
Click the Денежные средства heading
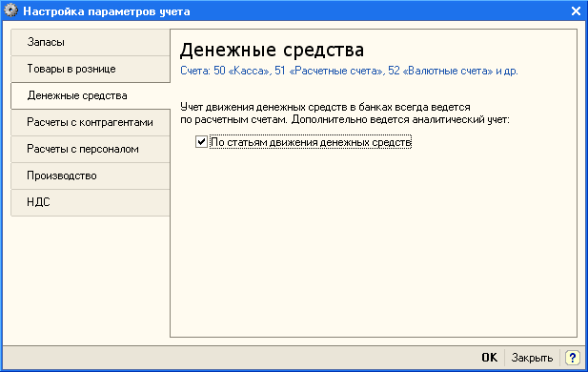[272, 50]
